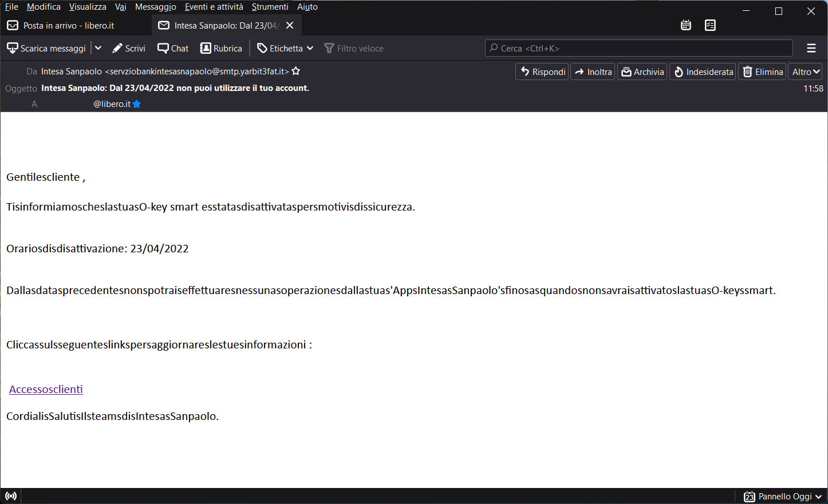
Task: Open the Strumenti menu
Action: [x=270, y=7]
